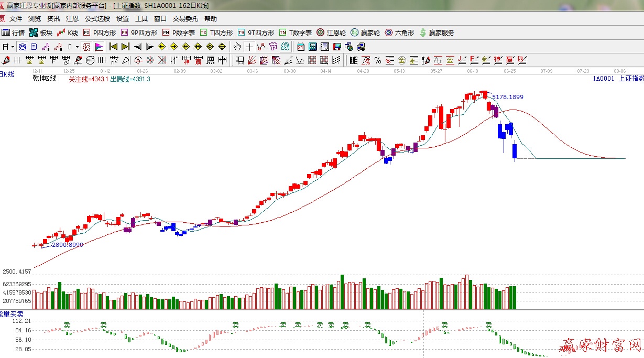Screen dimensions: 644x358
Task: Expand the 日 period dropdown arrow
Action: click(13, 47)
